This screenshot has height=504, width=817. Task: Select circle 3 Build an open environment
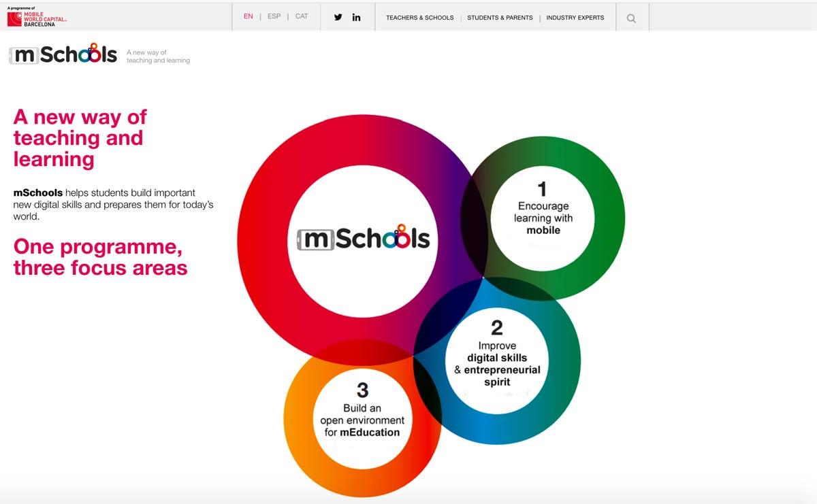[362, 418]
